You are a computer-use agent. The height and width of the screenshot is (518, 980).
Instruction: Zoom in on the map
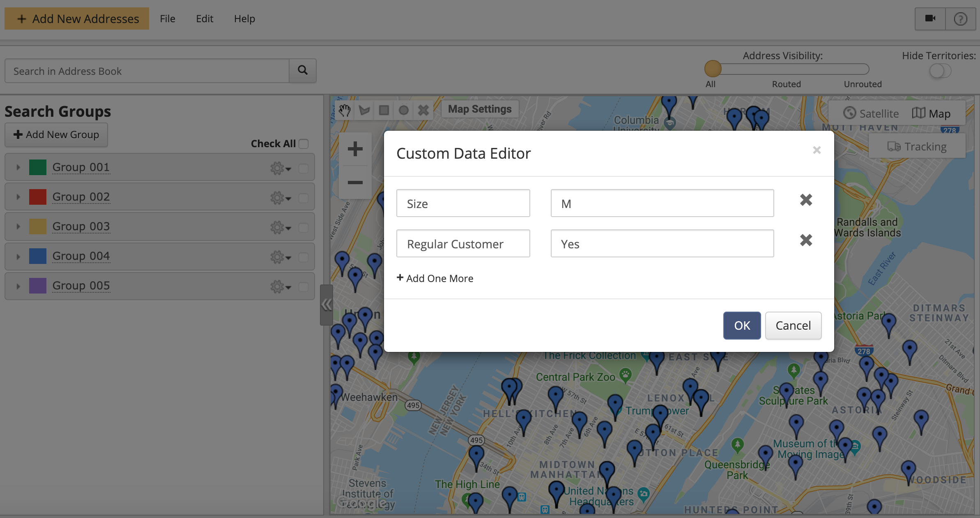355,149
